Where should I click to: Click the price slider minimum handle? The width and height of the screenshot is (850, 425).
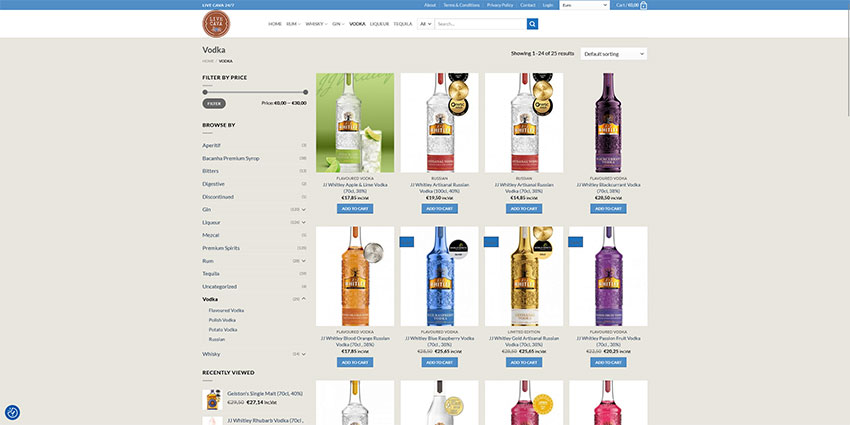pos(205,92)
